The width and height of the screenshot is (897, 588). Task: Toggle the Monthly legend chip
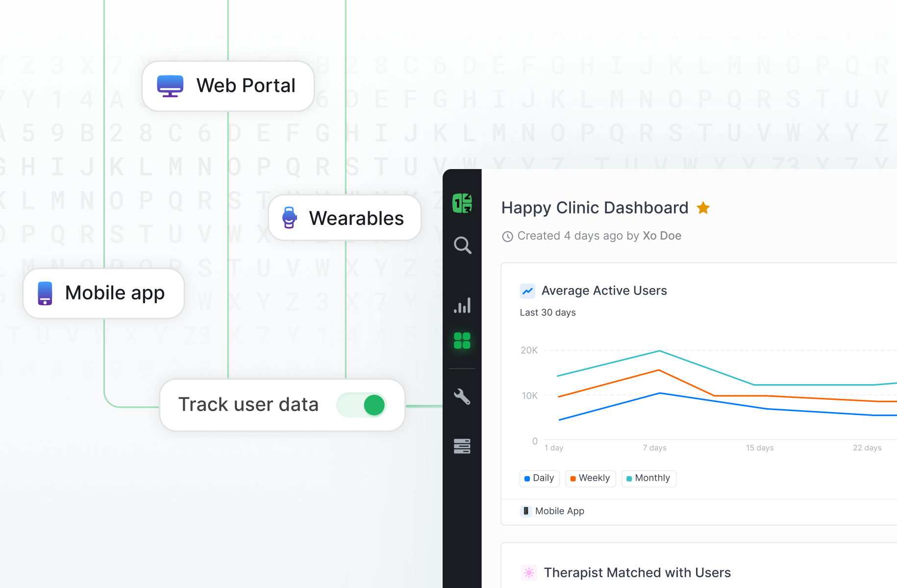pyautogui.click(x=648, y=478)
